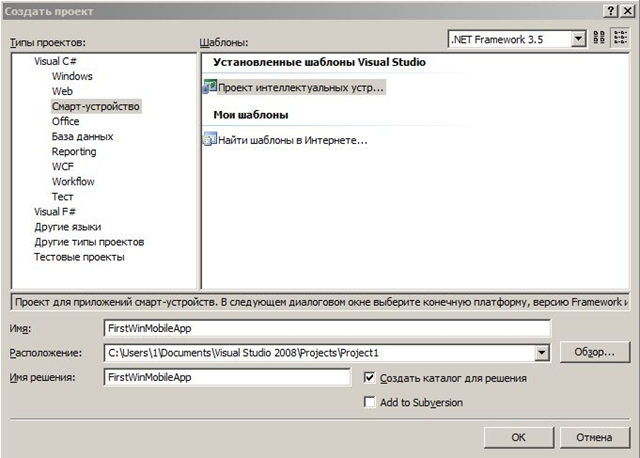This screenshot has width=640, height=458.
Task: Select WCF project type
Action: tap(62, 167)
